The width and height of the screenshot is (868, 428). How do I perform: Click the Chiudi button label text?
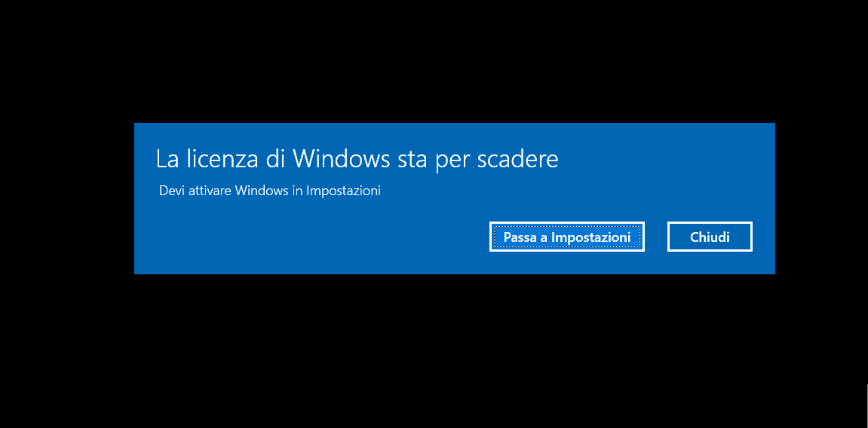710,237
